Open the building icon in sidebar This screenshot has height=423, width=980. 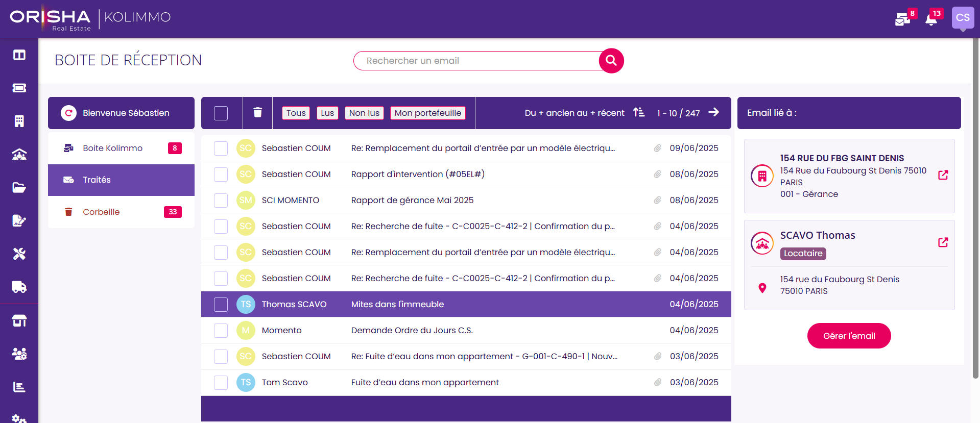[x=19, y=121]
